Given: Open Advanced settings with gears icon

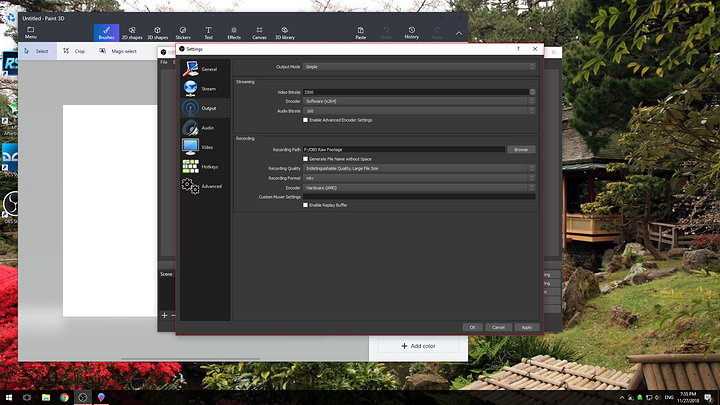Looking at the screenshot, I should point(203,186).
